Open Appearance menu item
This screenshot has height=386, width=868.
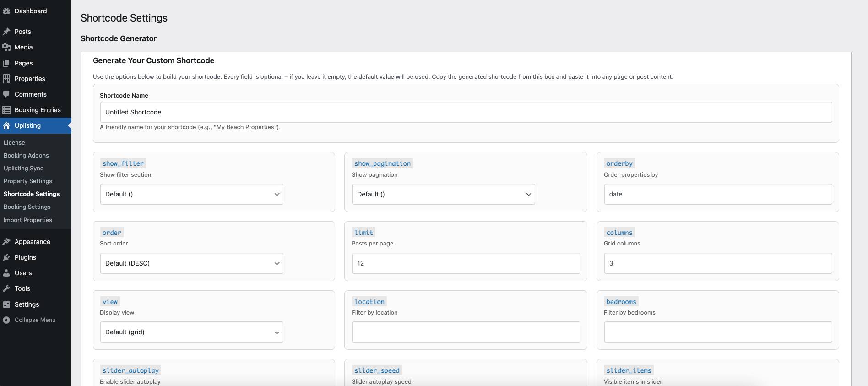tap(36, 242)
